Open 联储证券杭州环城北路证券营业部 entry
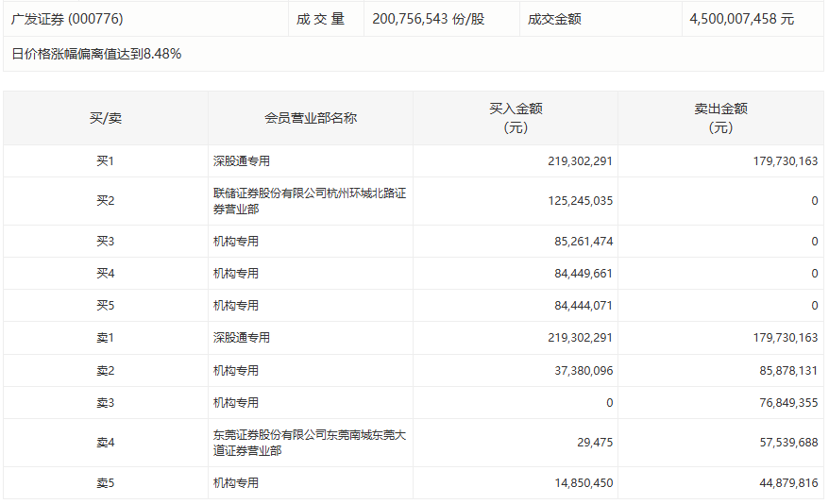 pos(310,201)
